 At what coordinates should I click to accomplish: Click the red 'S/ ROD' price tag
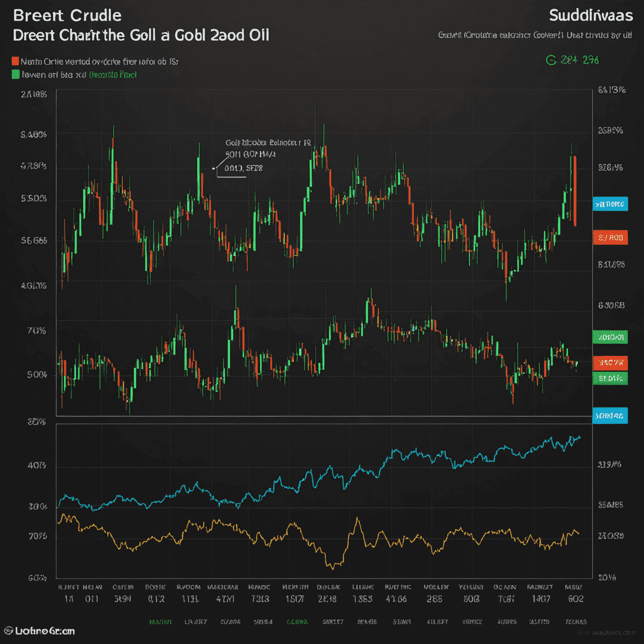coord(610,237)
